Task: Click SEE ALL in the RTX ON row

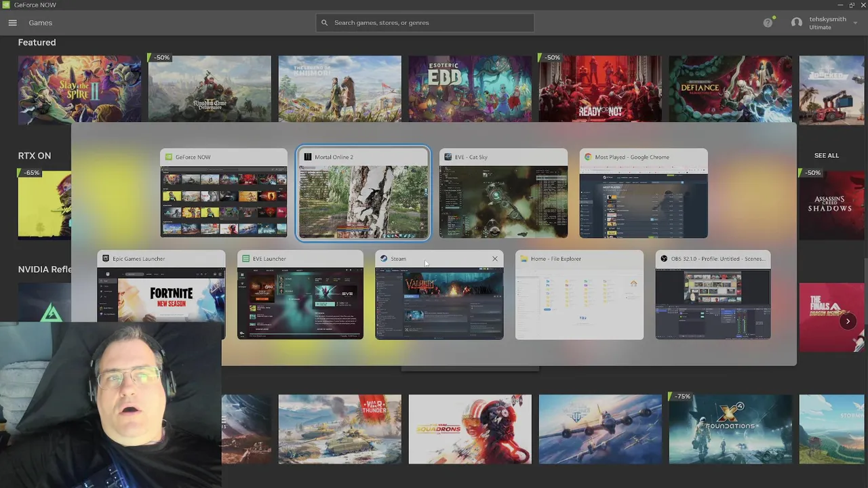Action: [x=826, y=155]
